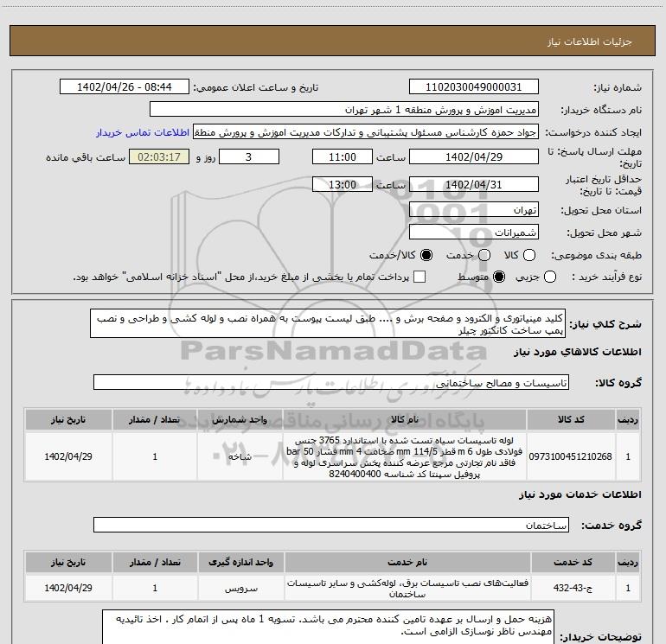Click the اطلاعات خدمات مورد نیاز heading
This screenshot has width=666, height=644.
click(x=580, y=494)
